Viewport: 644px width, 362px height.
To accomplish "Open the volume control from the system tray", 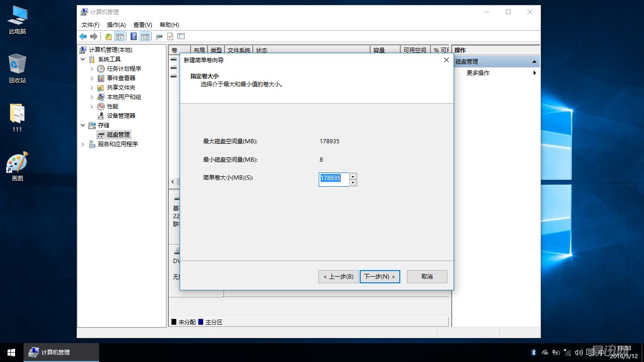I will pos(579,352).
